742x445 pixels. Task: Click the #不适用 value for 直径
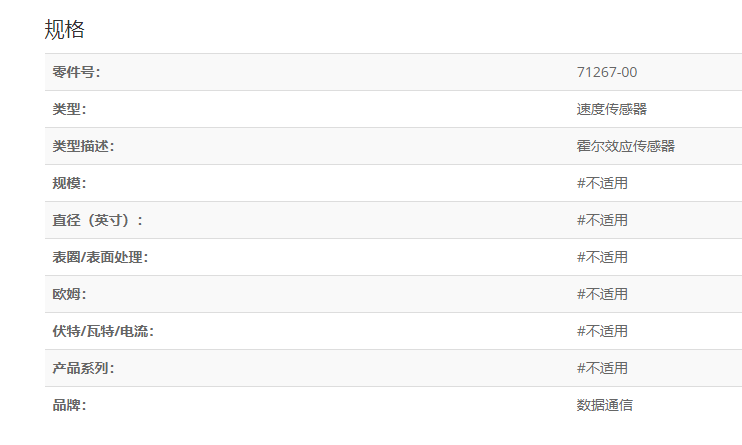[x=602, y=220]
